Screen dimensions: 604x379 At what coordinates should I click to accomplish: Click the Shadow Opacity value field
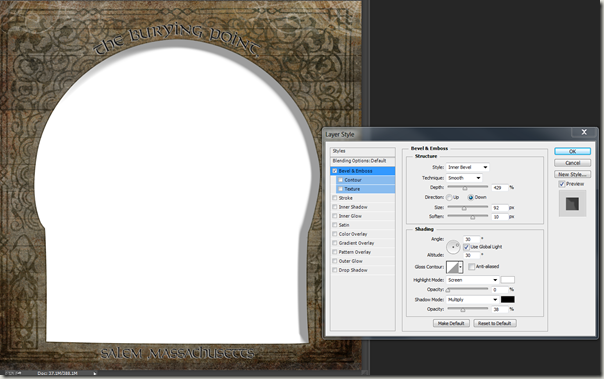tap(500, 309)
